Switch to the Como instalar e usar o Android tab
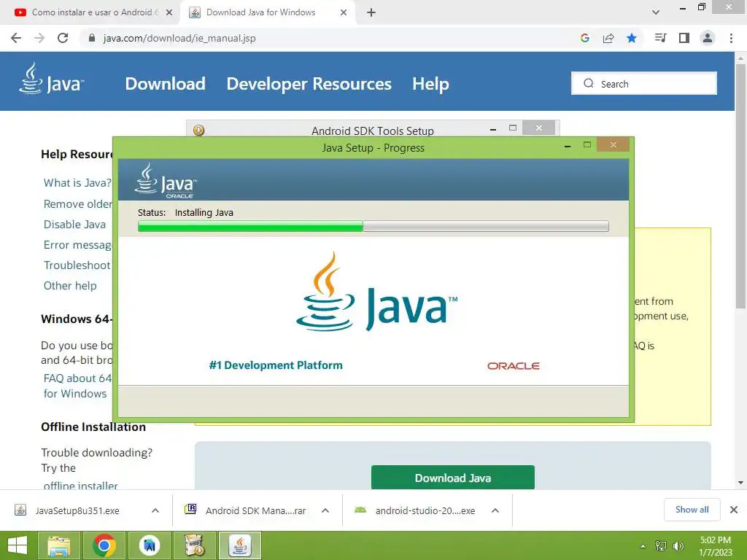Viewport: 747px width, 560px height. [93, 12]
